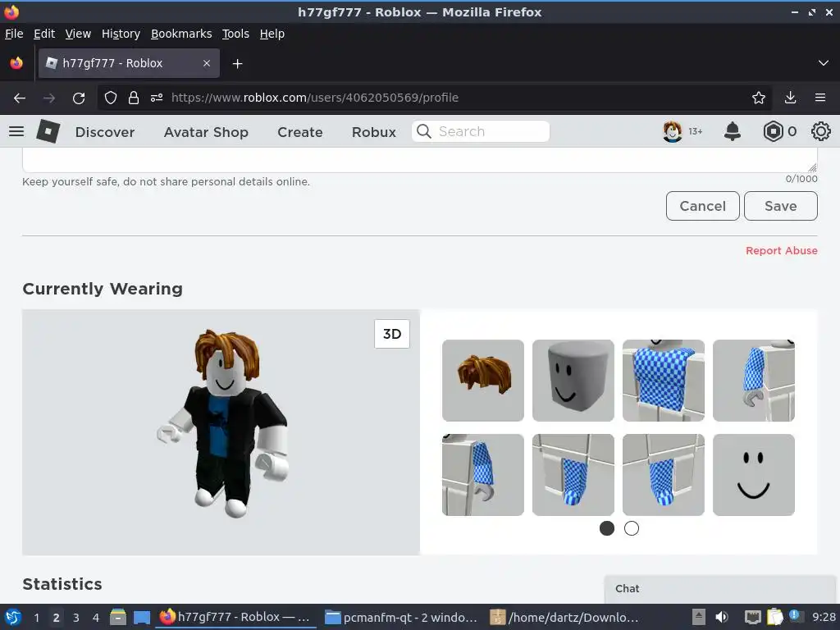840x630 pixels.
Task: Open the Firefox View pinned icon
Action: (x=16, y=63)
